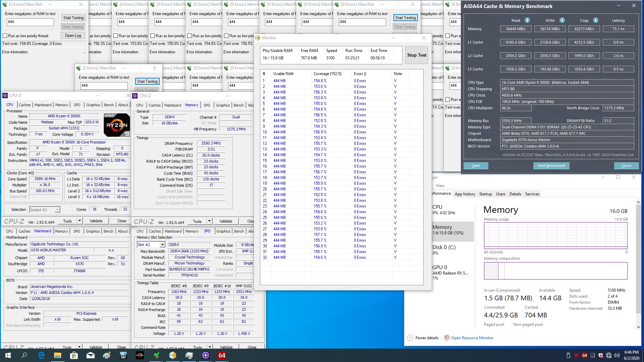Click the Copy info icon in AIDA64
The image size is (644, 362).
tap(596, 20)
